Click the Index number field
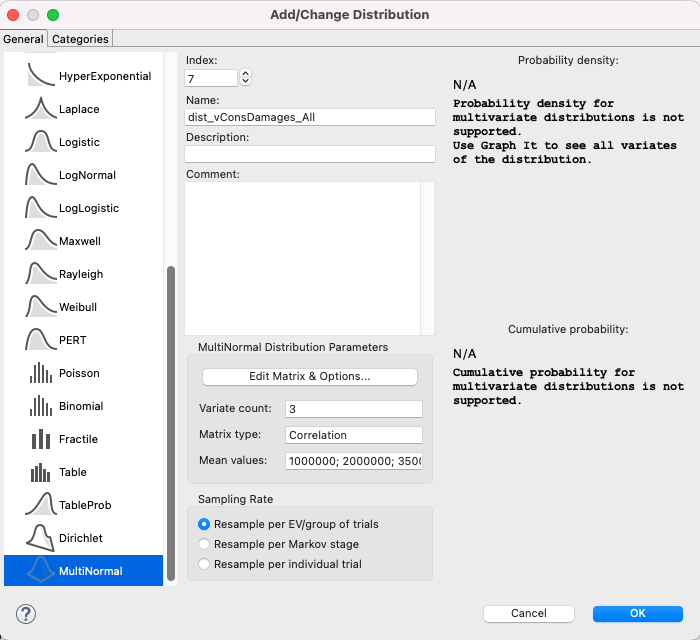The image size is (700, 640). pos(211,79)
